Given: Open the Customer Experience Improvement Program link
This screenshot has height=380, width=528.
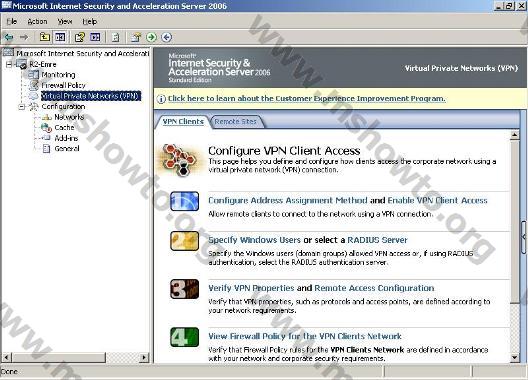Looking at the screenshot, I should (306, 99).
